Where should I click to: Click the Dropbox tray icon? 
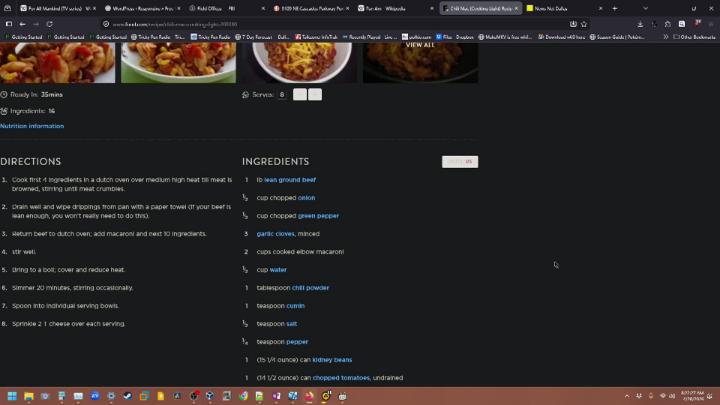point(639,396)
